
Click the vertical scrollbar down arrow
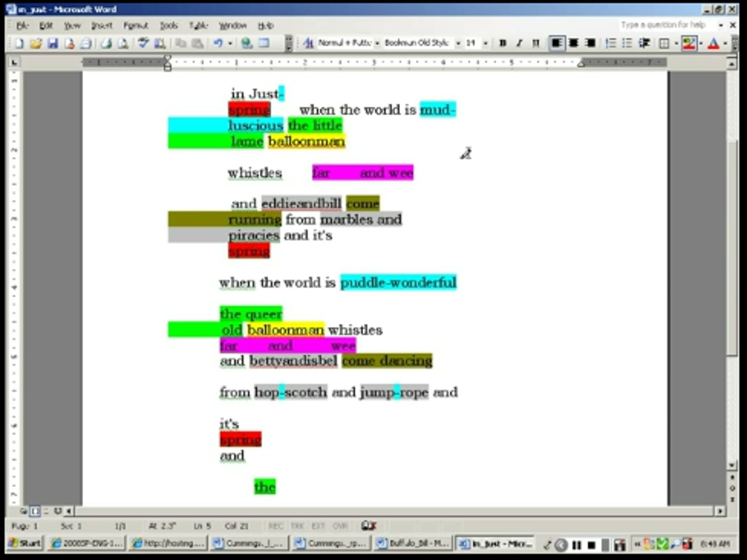point(732,465)
